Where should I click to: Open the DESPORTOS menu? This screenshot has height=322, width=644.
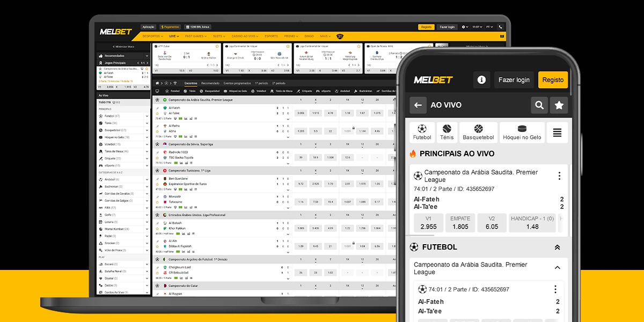click(x=152, y=36)
